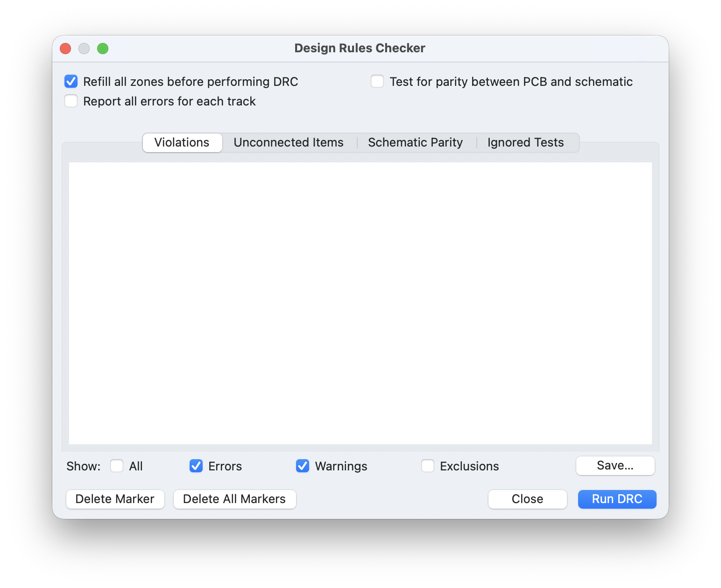This screenshot has width=721, height=588.
Task: Click the Design Rules Checker title bar
Action: [x=360, y=49]
